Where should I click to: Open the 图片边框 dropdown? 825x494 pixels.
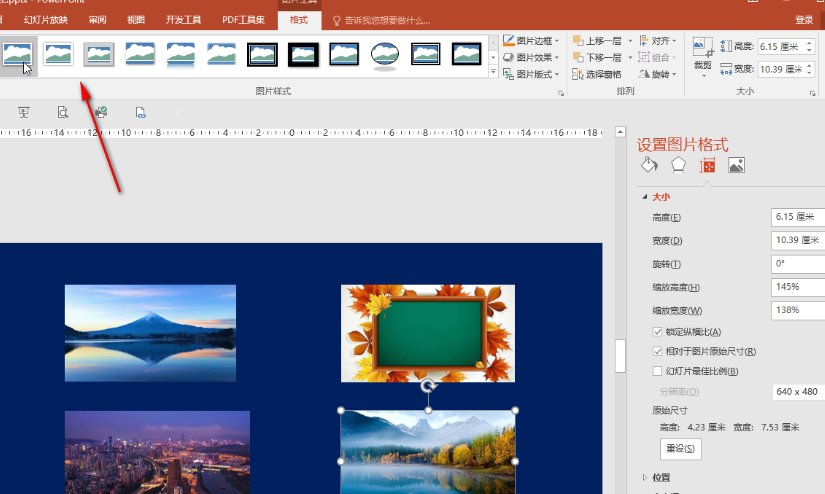pos(531,41)
